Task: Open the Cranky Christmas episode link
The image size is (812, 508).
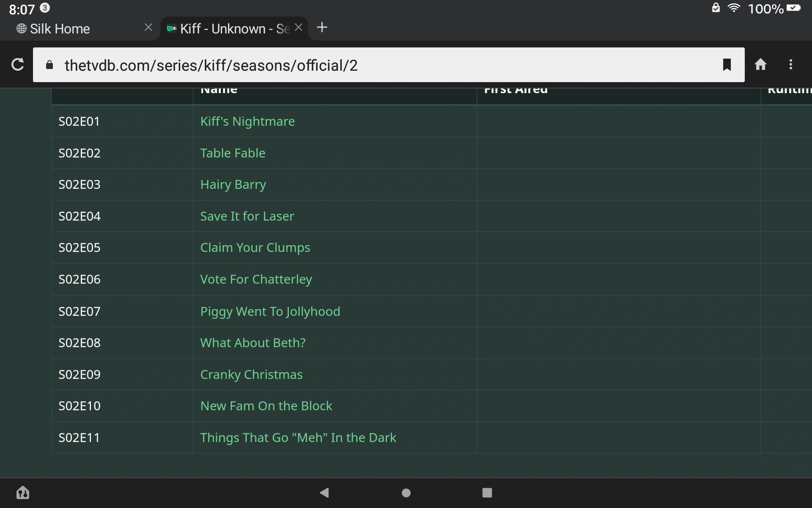Action: 251,375
